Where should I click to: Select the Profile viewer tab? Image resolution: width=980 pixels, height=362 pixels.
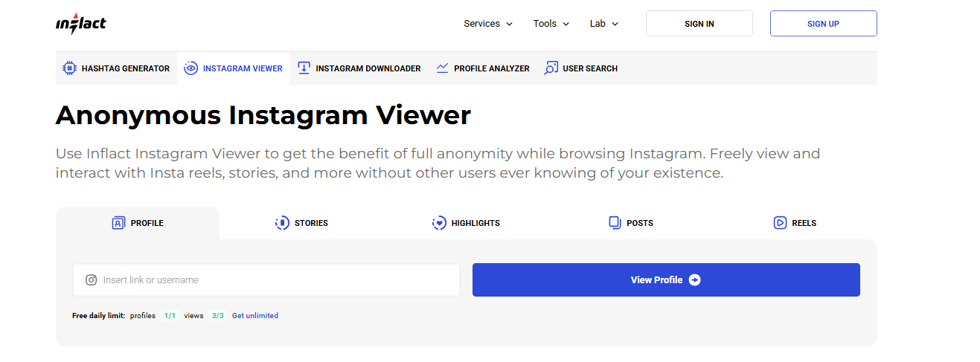coord(138,223)
